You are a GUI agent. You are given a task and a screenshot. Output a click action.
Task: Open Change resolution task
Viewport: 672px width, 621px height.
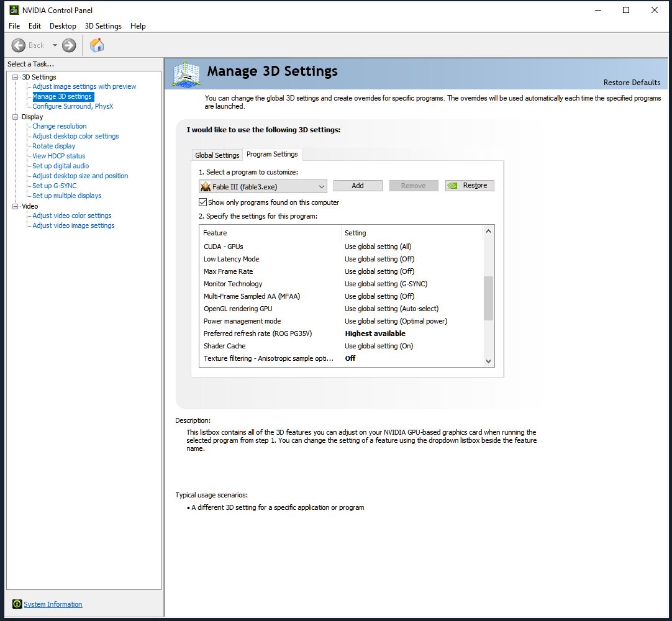point(60,126)
